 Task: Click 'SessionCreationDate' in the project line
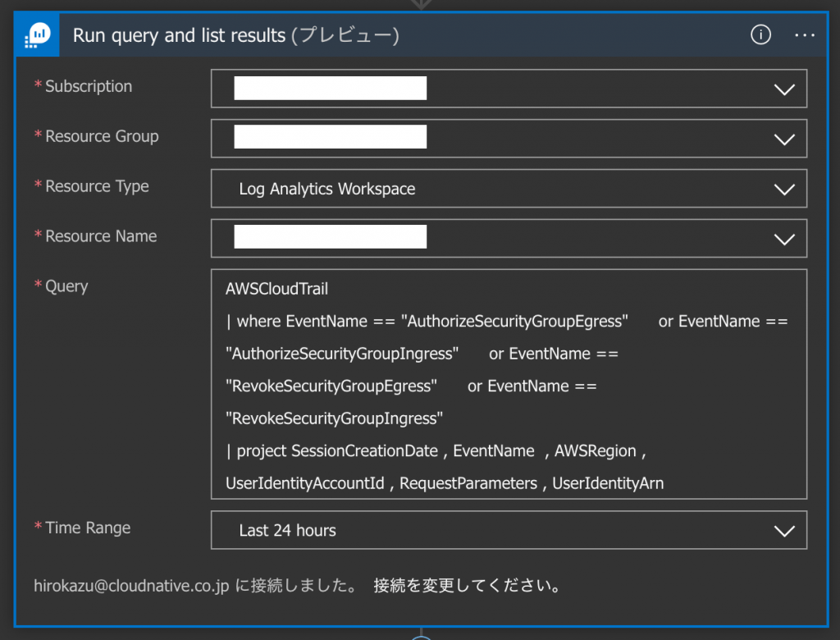(x=364, y=450)
